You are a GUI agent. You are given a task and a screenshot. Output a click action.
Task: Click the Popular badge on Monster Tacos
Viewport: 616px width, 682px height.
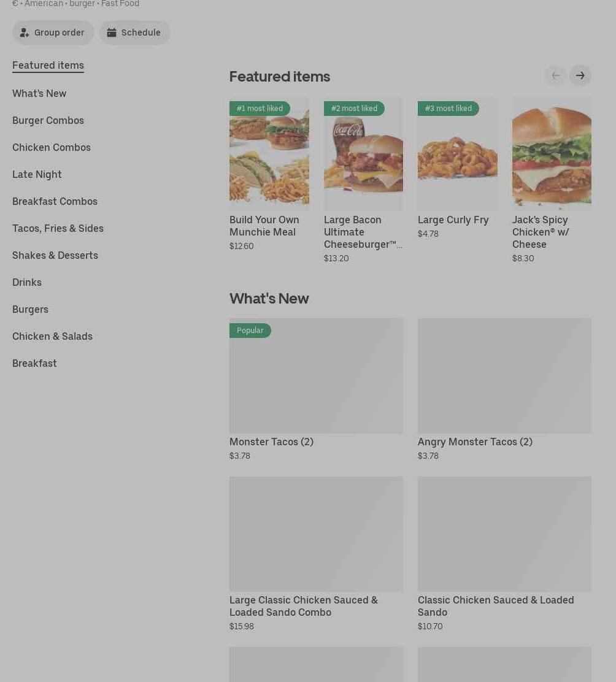point(250,331)
